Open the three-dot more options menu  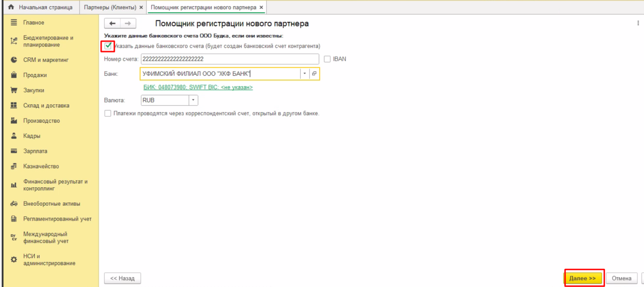coord(638,23)
